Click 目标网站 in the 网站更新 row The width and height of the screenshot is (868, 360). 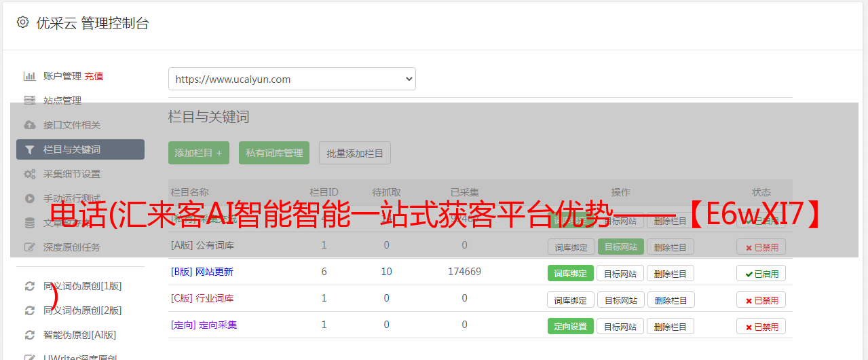(620, 273)
